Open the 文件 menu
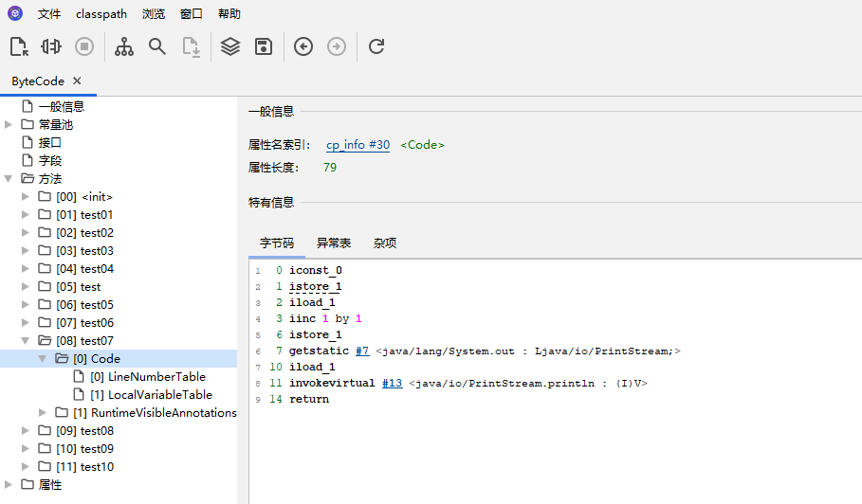Screen dimensions: 862x504 coord(49,13)
